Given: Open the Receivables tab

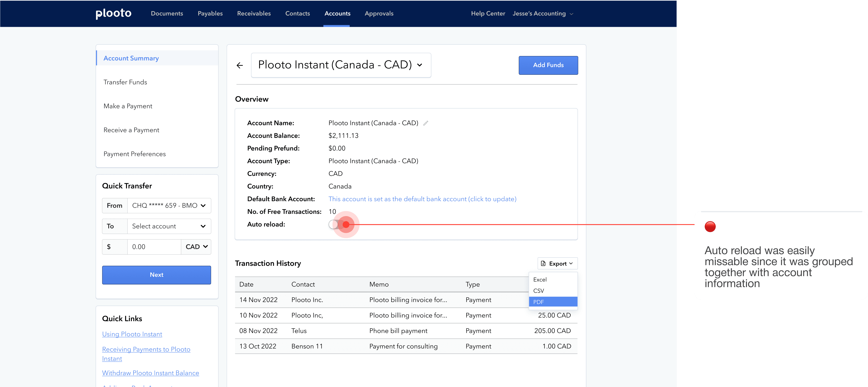Looking at the screenshot, I should (254, 14).
